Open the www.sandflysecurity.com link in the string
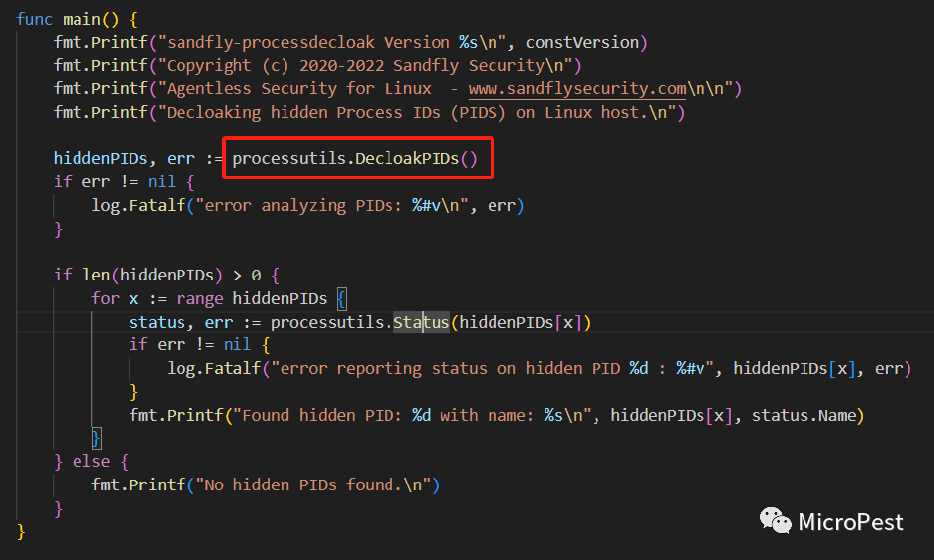 coord(577,89)
